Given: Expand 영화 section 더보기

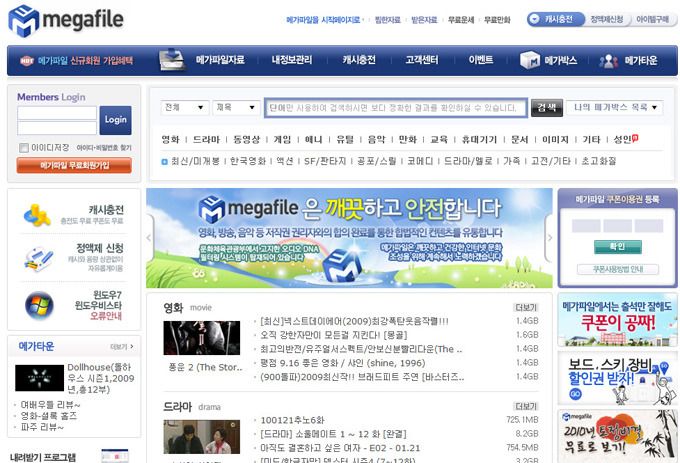Looking at the screenshot, I should tap(526, 308).
